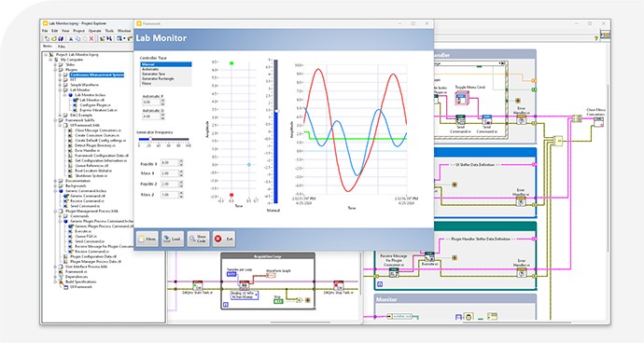The height and width of the screenshot is (343, 644).
Task: Open the Tools menu in Project Explorer
Action: [x=109, y=31]
